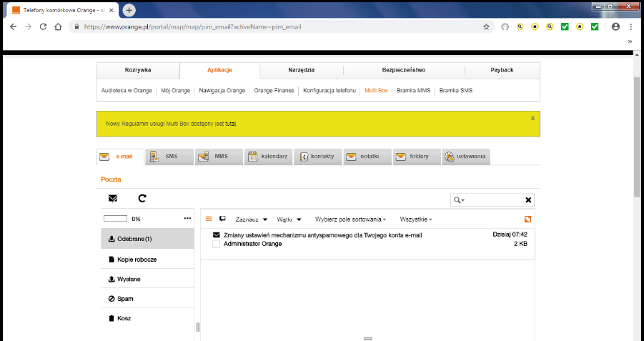Clear the search field with X icon
The height and width of the screenshot is (341, 644).
click(x=528, y=200)
